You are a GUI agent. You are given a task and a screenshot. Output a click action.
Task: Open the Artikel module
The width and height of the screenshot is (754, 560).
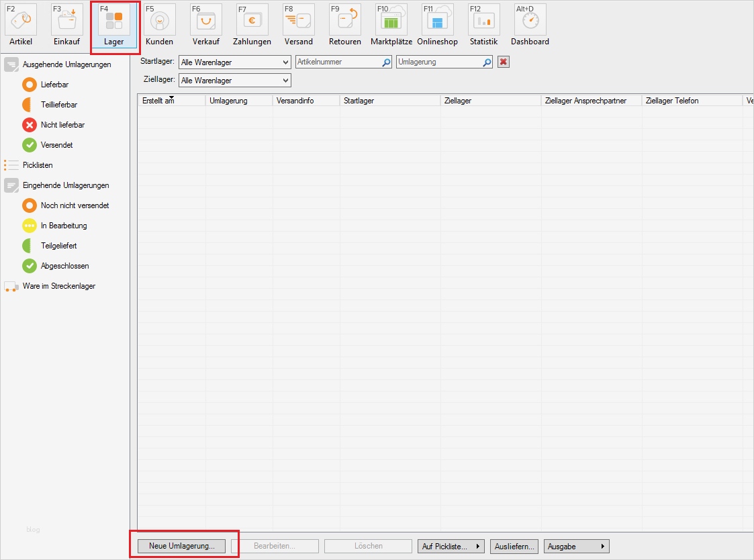point(20,24)
